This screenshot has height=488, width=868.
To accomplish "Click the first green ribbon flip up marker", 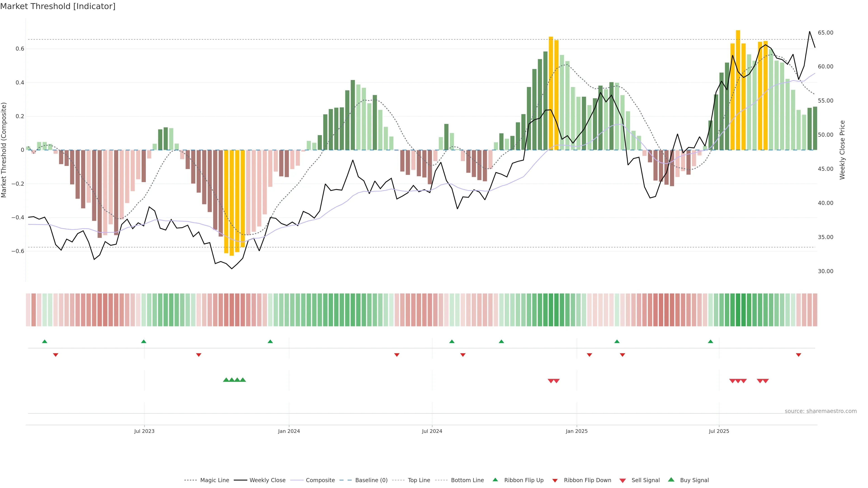I will [x=45, y=342].
